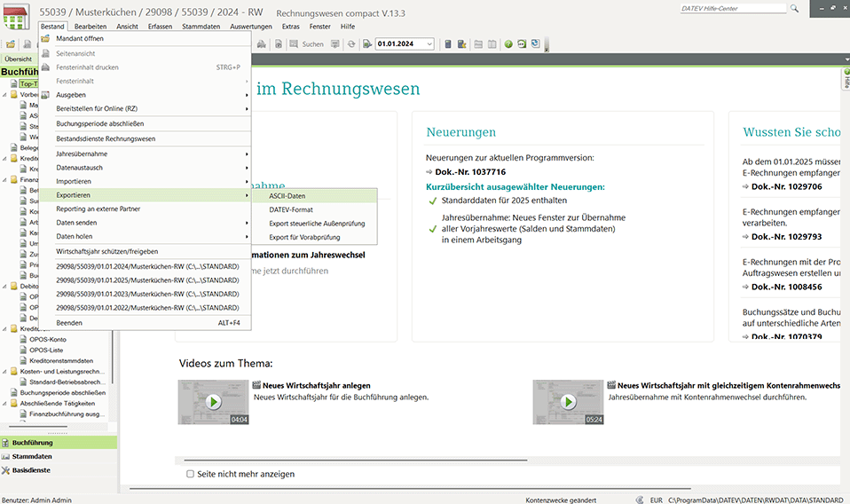Click the calculator icon in the toolbar
The height and width of the screenshot is (504, 850).
pyautogui.click(x=448, y=43)
